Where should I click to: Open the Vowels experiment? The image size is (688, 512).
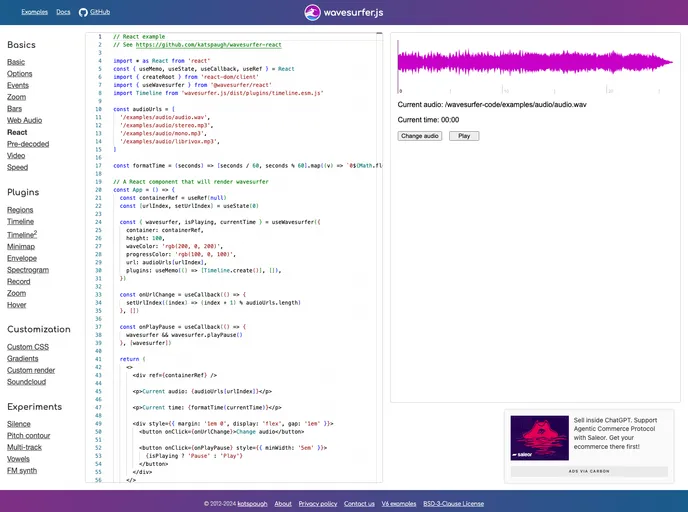tap(18, 459)
